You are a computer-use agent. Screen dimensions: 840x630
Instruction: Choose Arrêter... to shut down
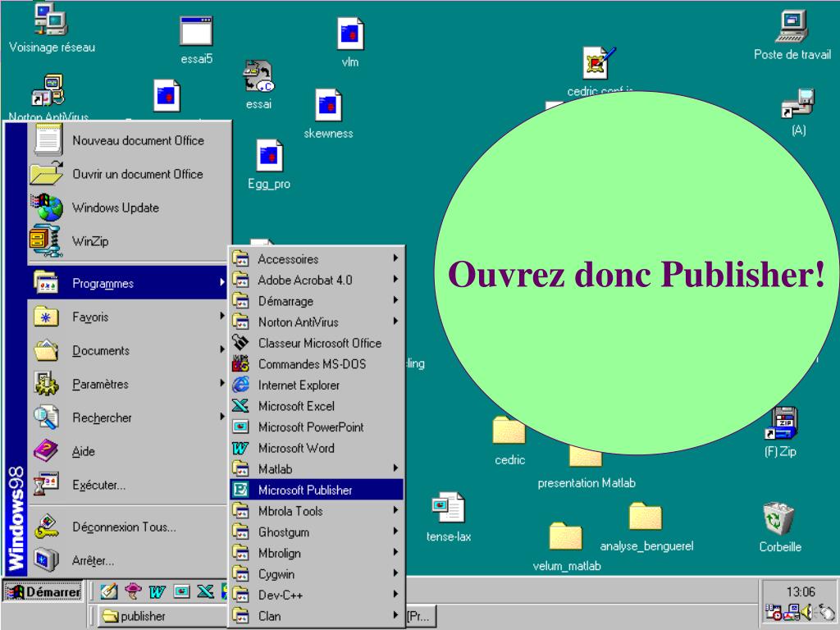coord(127,560)
